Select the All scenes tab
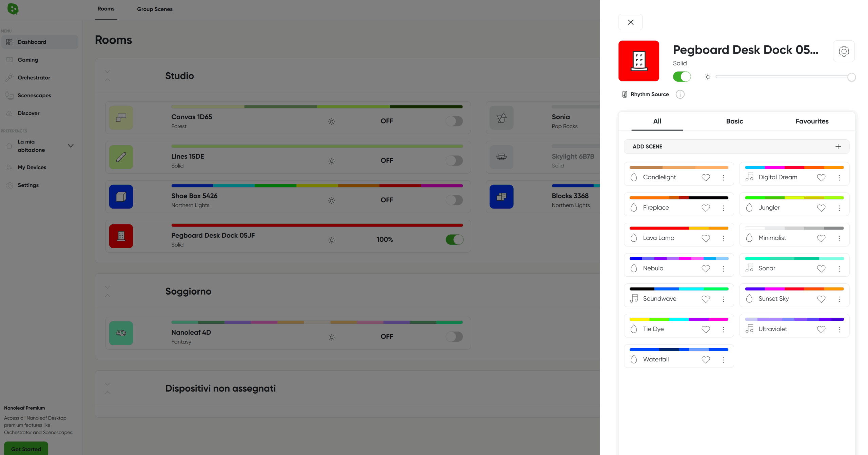The image size is (868, 455). click(657, 121)
